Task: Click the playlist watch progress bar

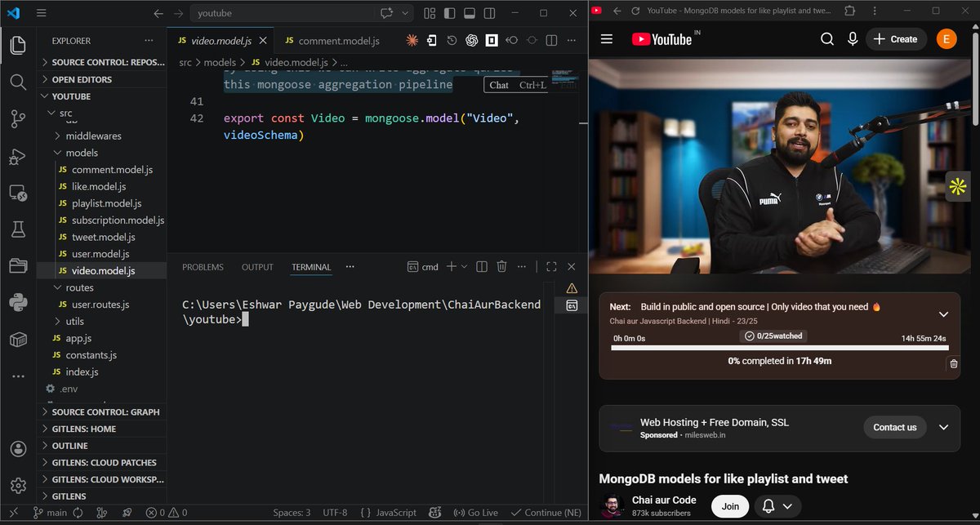Action: 778,349
